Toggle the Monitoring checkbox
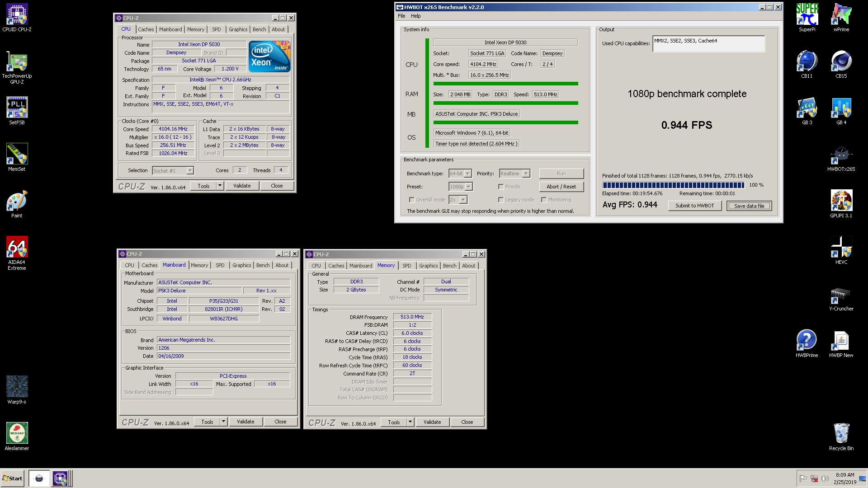This screenshot has height=488, width=868. pos(544,200)
